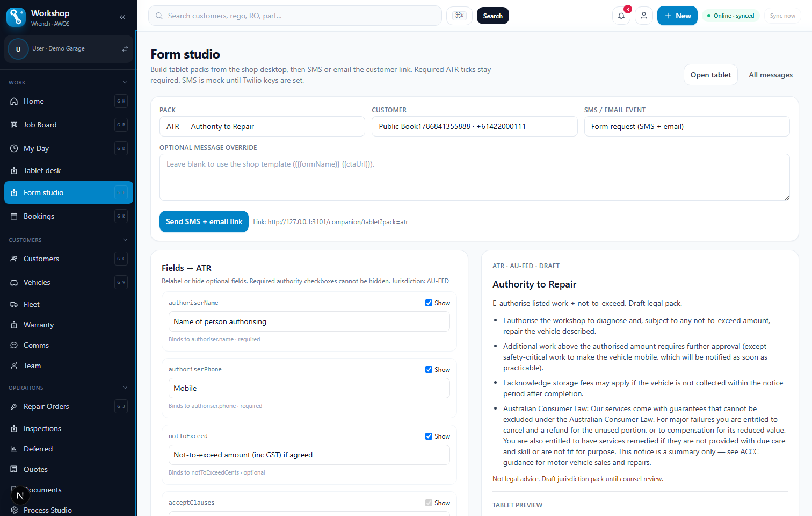Open notifications bell with badge
812x516 pixels.
(x=621, y=16)
